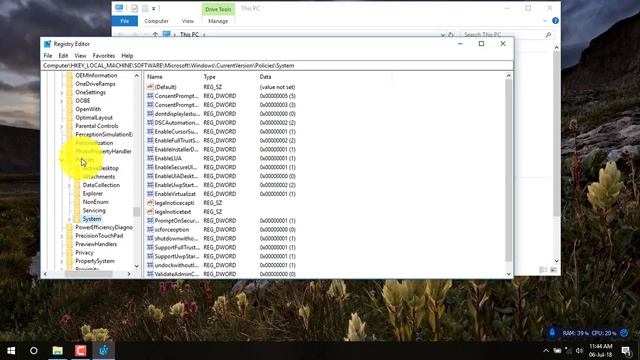
Task: Click the tree pane vertical scrollbar thumb
Action: pos(137,211)
